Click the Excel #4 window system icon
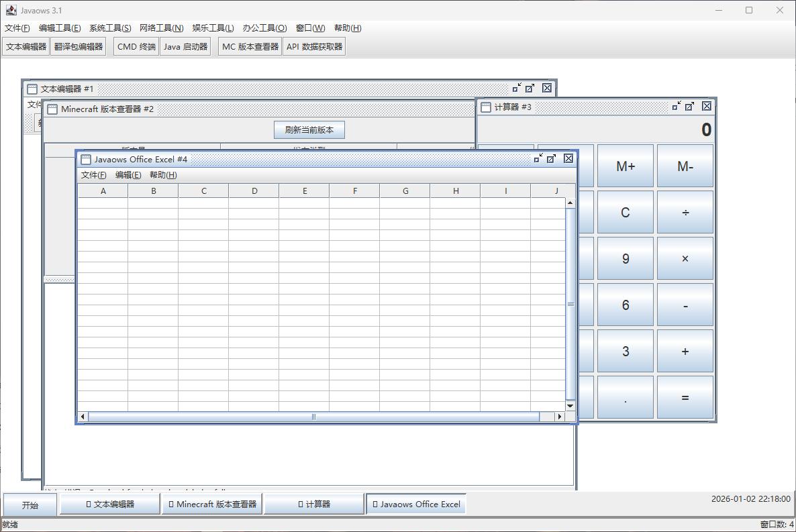 click(x=86, y=159)
